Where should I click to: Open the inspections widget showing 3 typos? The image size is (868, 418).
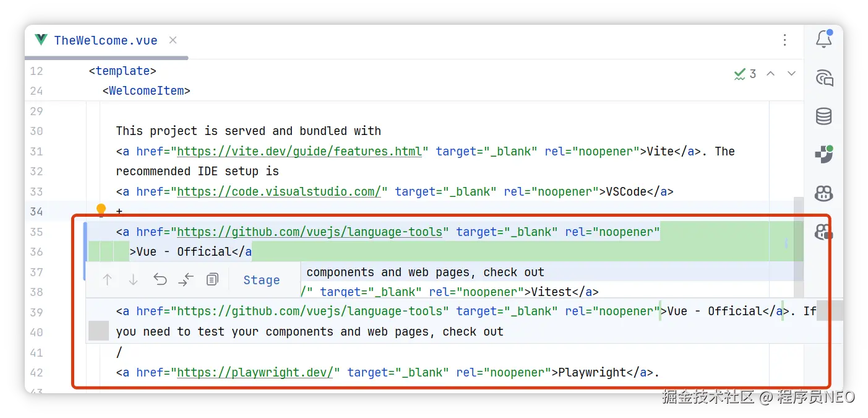click(x=745, y=74)
